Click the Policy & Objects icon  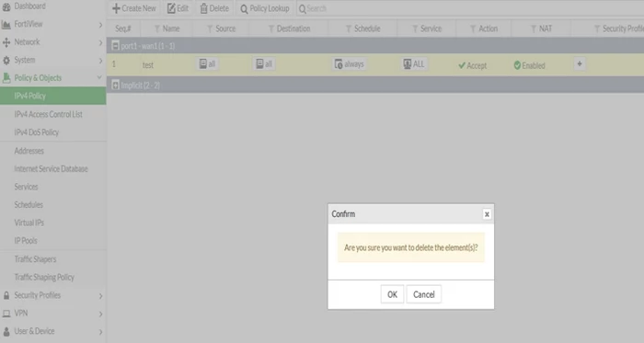point(6,78)
